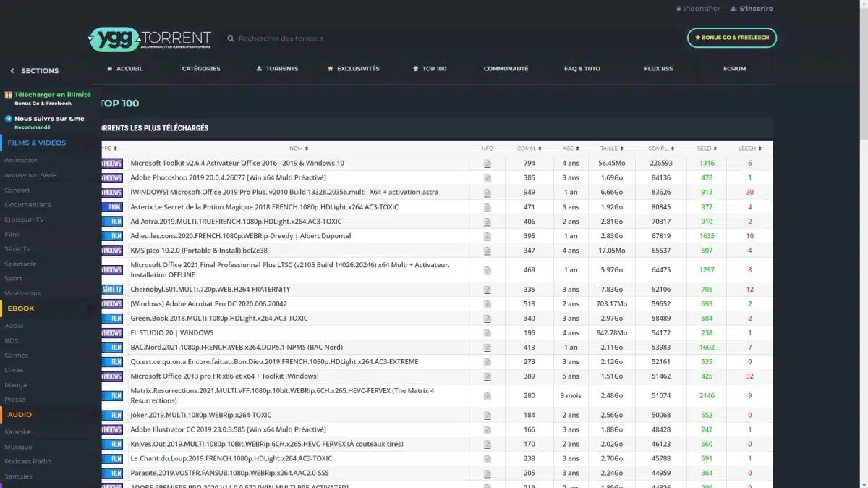Image resolution: width=868 pixels, height=488 pixels.
Task: Open NFO icon for FL STUDIO 20
Action: coord(488,333)
